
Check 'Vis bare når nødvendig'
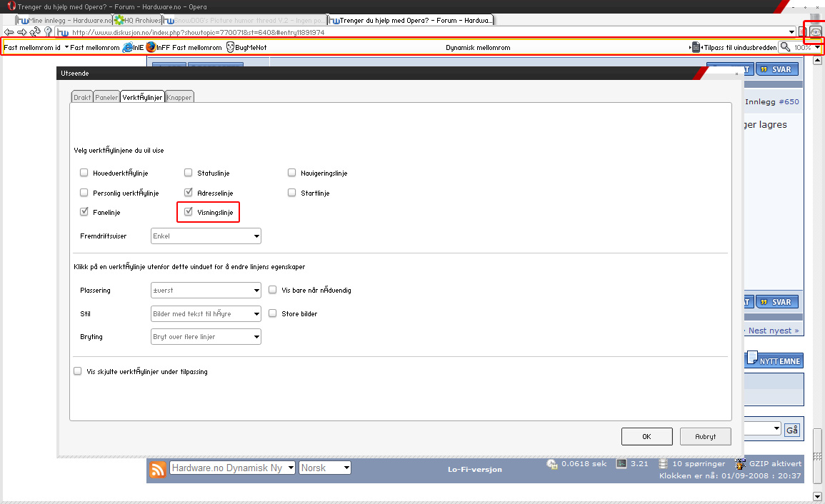pos(273,289)
